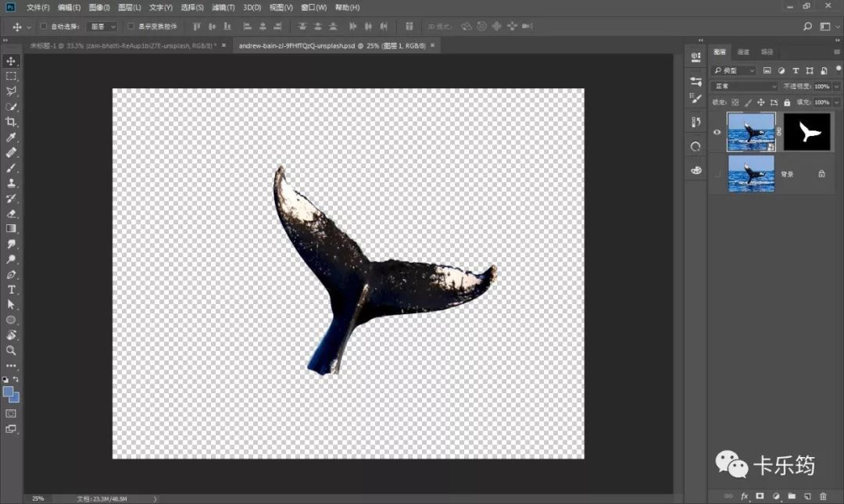Select the Horizontal Type tool
Screen dimensions: 844x504
(11, 290)
